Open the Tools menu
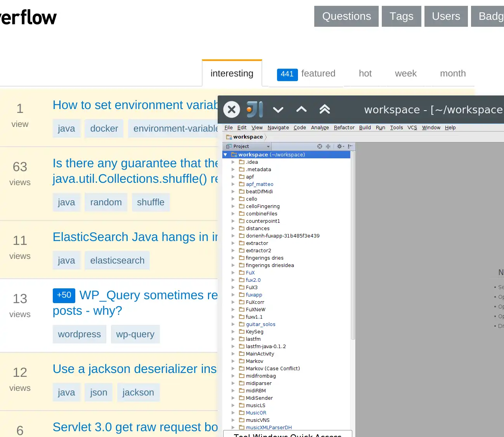Image resolution: width=504 pixels, height=437 pixels. pyautogui.click(x=397, y=127)
